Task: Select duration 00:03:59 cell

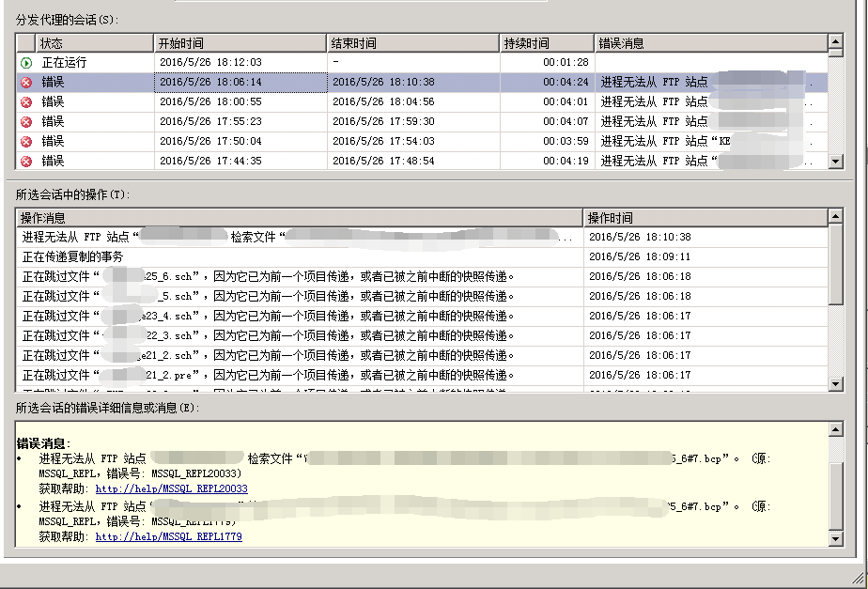Action: click(x=547, y=141)
